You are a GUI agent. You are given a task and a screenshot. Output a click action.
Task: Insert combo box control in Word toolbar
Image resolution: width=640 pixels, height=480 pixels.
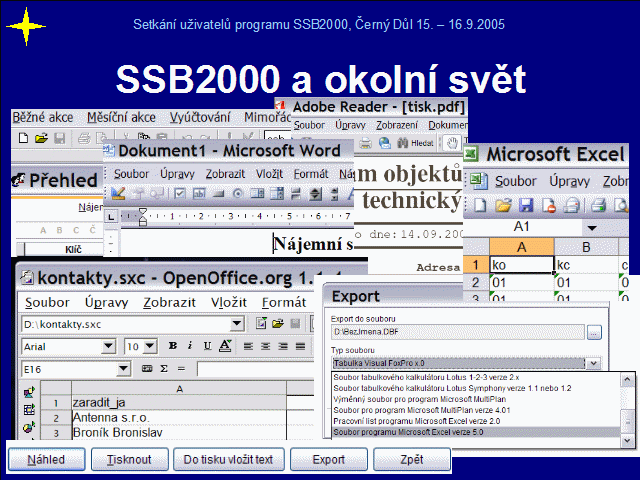[277, 193]
